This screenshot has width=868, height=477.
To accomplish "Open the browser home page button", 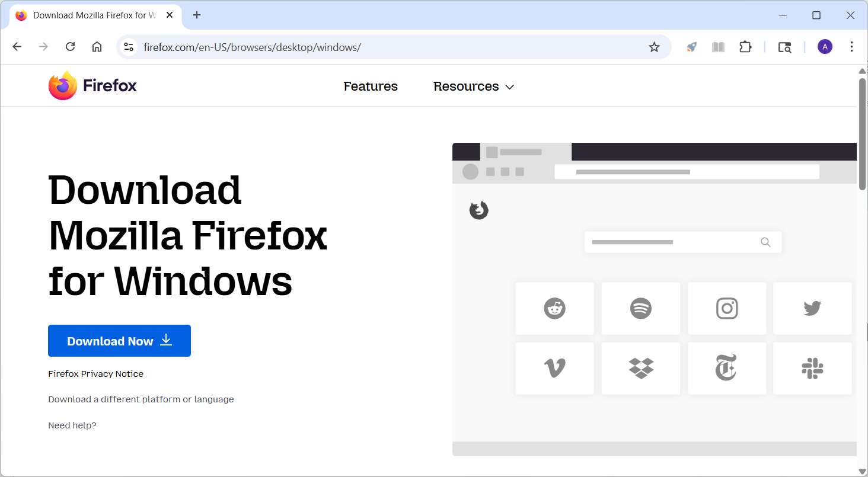I will [x=97, y=47].
